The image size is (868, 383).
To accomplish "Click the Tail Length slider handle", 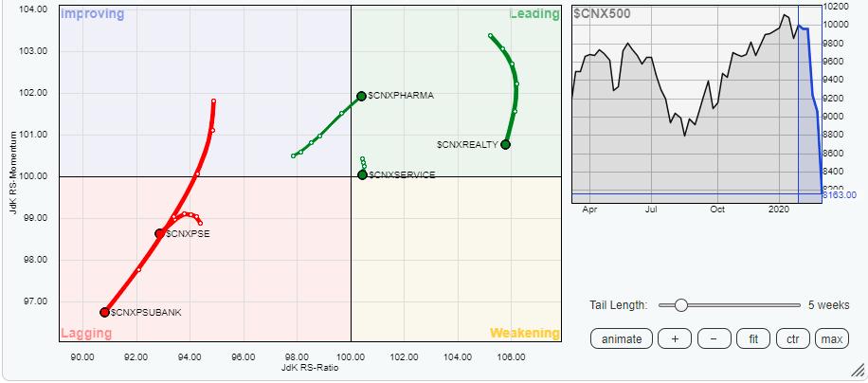I will click(679, 305).
